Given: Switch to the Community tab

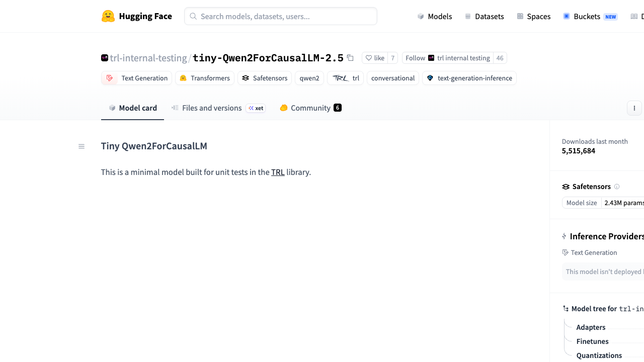Looking at the screenshot, I should pos(310,108).
